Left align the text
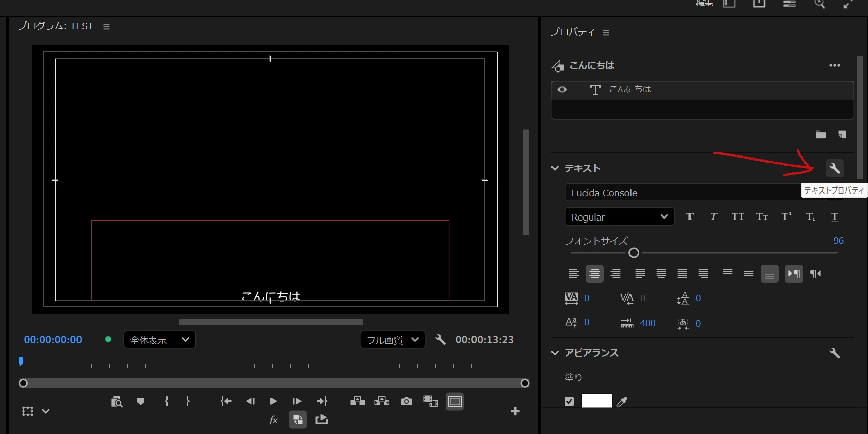868x434 pixels. point(574,274)
